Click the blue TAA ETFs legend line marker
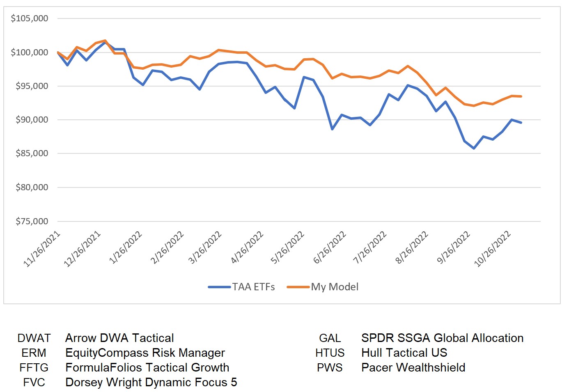Viewport: 569px width, 392px height. tap(219, 287)
